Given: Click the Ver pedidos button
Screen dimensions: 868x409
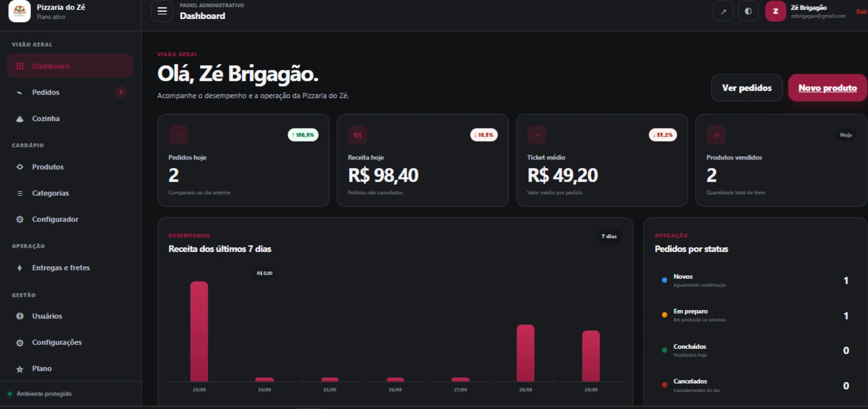Looking at the screenshot, I should (x=746, y=88).
